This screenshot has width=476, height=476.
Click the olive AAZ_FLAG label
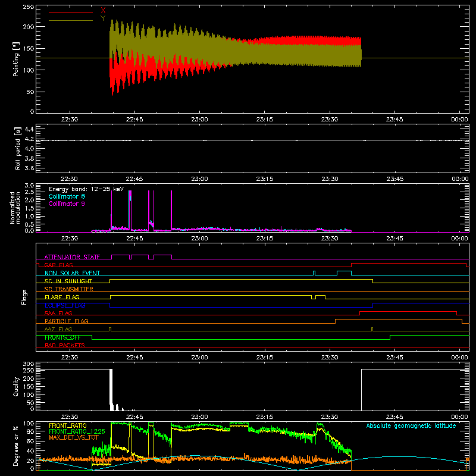coord(58,329)
